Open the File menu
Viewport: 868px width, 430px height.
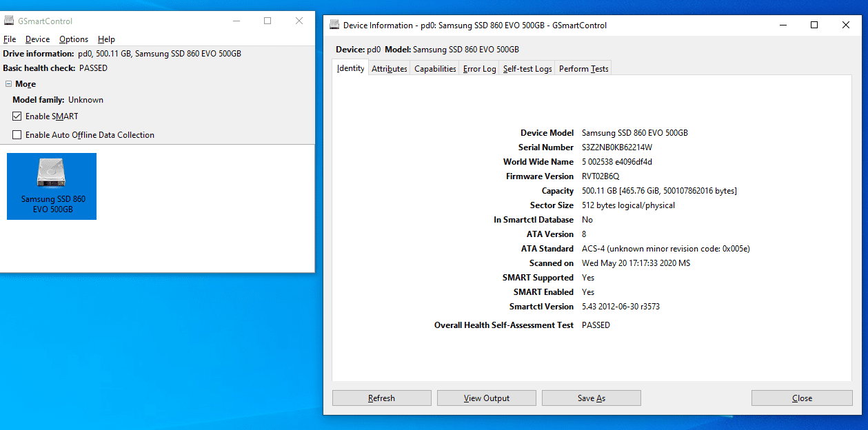coord(10,39)
